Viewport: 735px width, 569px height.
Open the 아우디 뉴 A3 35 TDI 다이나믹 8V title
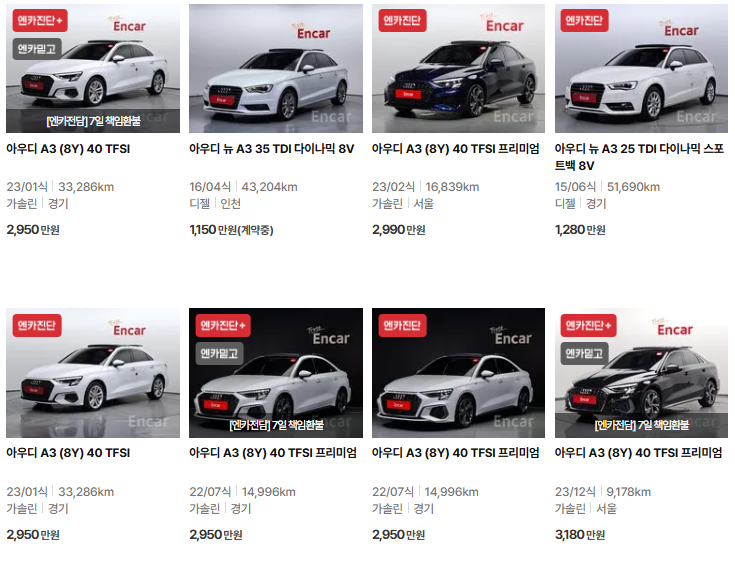point(271,149)
